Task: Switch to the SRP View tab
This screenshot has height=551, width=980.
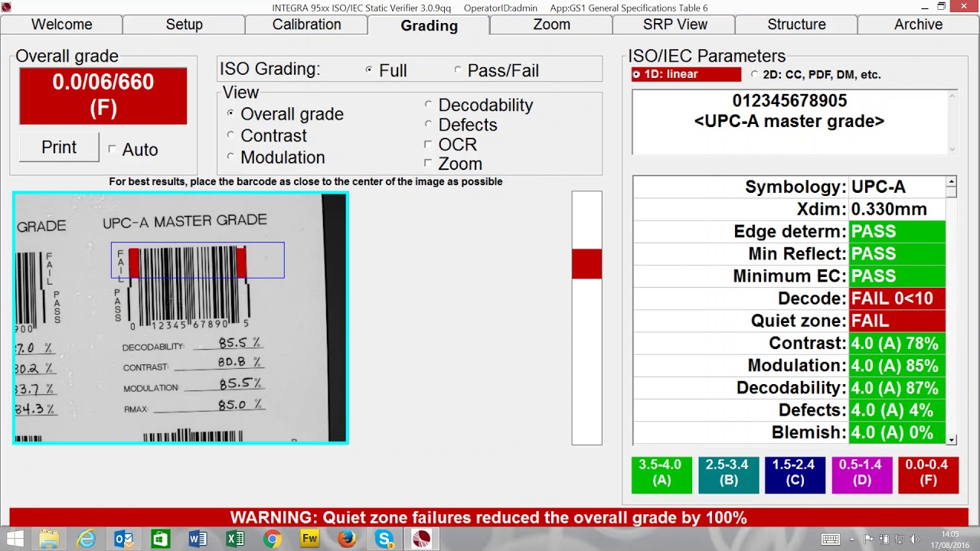Action: click(675, 24)
